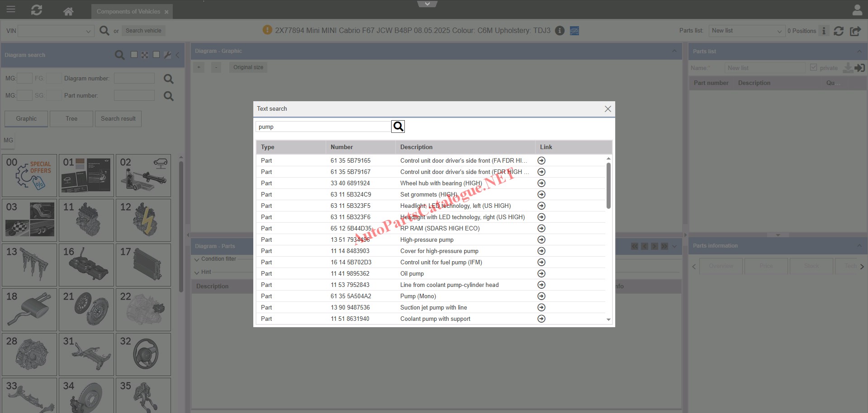Click the magnifier icon in Text search

pyautogui.click(x=398, y=127)
